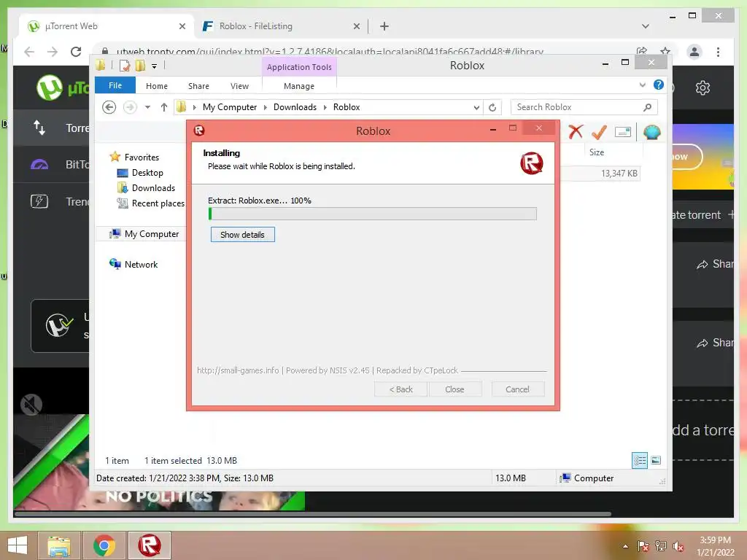
Task: Click the orange checkmark toolbar icon
Action: [599, 132]
